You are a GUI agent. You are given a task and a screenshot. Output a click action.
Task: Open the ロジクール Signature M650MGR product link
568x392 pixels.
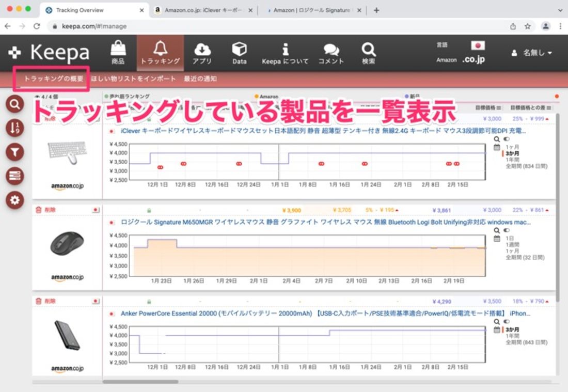(326, 222)
